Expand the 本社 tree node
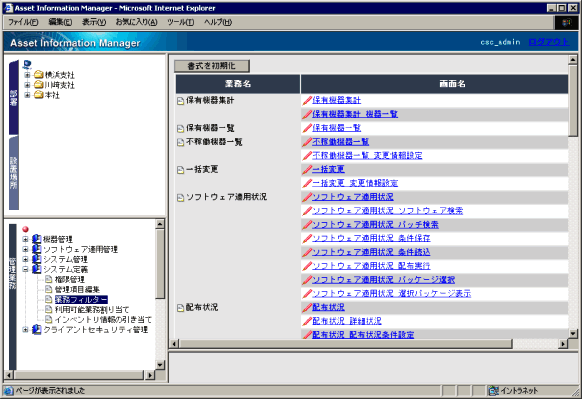The height and width of the screenshot is (399, 582). pos(27,95)
